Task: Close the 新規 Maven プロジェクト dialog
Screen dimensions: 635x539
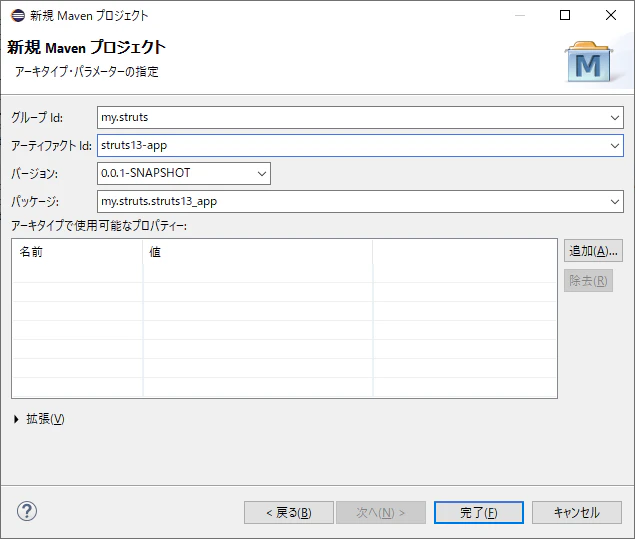Action: (x=611, y=15)
